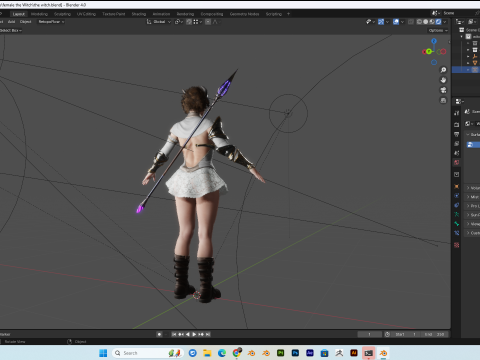Viewport: 480px width, 360px height.
Task: Open Photoshop from the taskbar
Action: tap(295, 353)
